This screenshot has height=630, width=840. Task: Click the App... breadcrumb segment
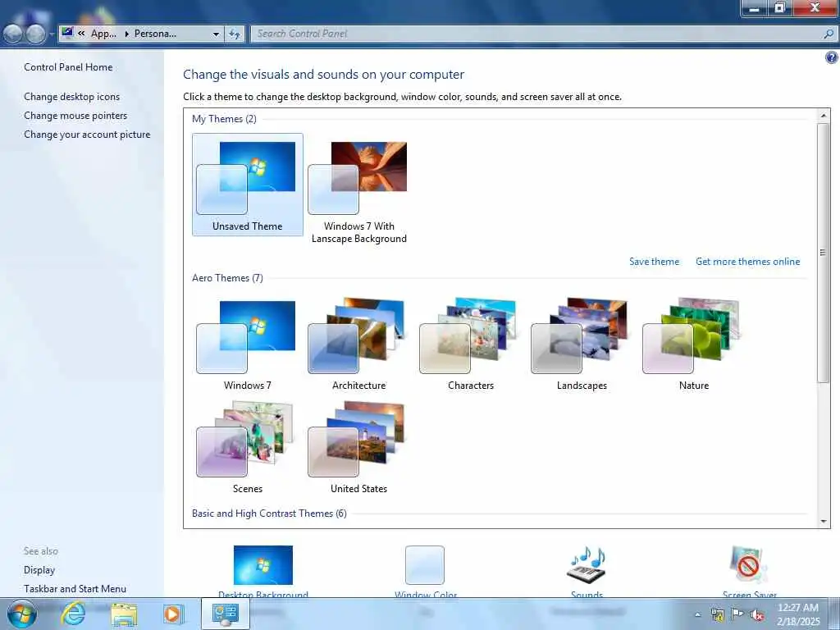tap(103, 34)
